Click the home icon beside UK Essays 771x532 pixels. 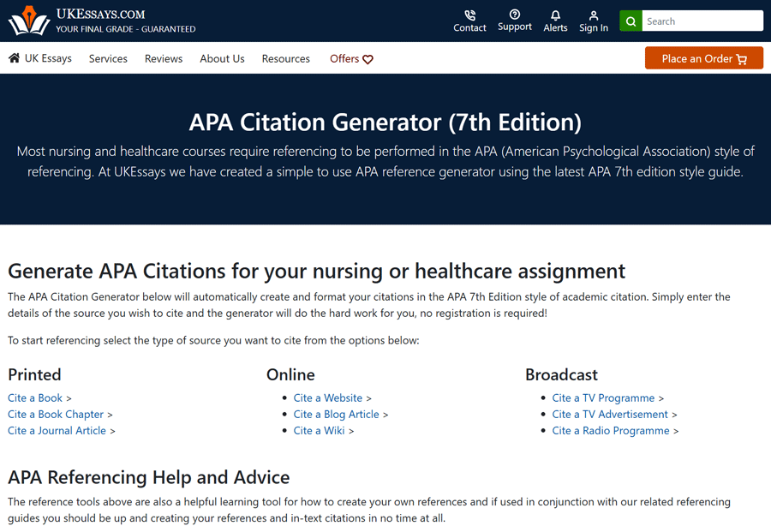point(14,58)
